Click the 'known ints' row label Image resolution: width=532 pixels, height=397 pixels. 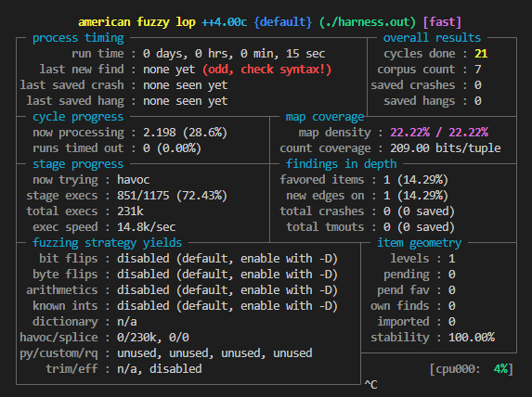(x=65, y=306)
